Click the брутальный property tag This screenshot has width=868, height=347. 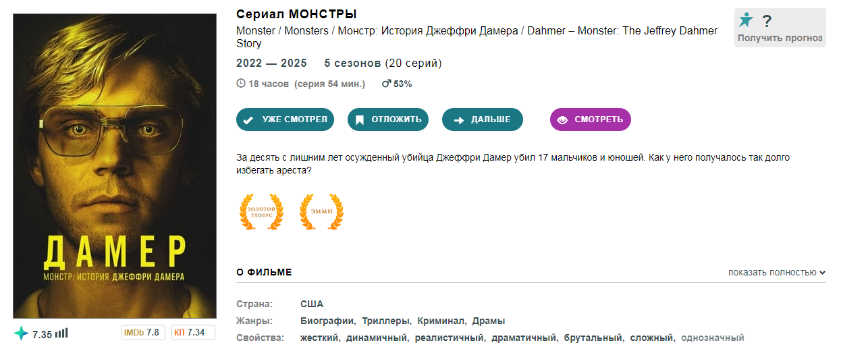tap(593, 338)
